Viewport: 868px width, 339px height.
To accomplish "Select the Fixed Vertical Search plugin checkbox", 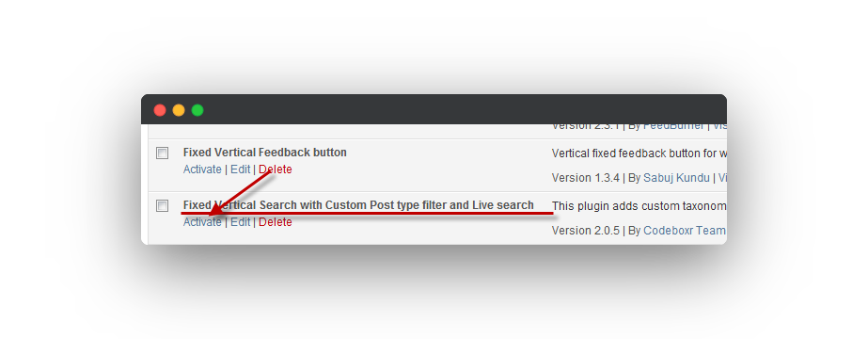I will pyautogui.click(x=162, y=206).
